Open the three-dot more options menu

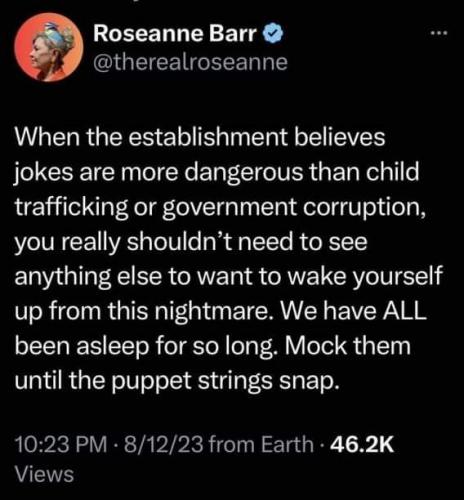pyautogui.click(x=438, y=33)
